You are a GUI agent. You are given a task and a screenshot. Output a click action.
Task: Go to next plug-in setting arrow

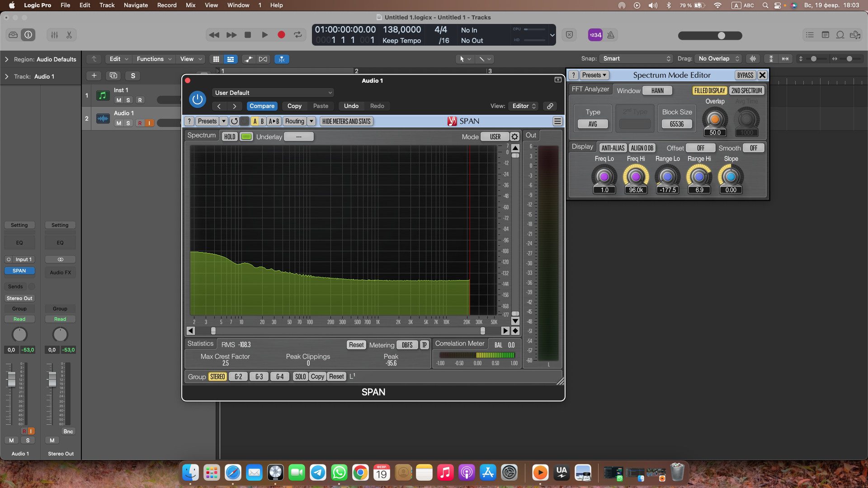[235, 106]
